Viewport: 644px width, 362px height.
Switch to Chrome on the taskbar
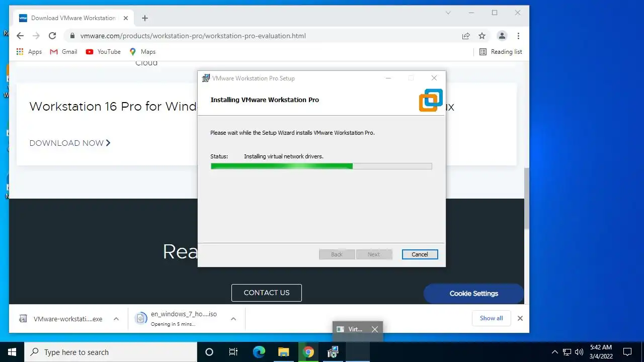(x=308, y=352)
